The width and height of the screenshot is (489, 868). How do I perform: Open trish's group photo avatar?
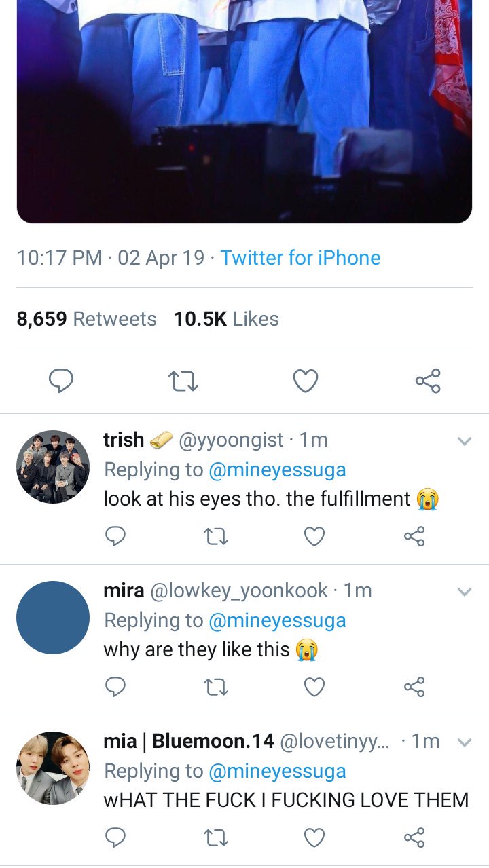(x=53, y=467)
